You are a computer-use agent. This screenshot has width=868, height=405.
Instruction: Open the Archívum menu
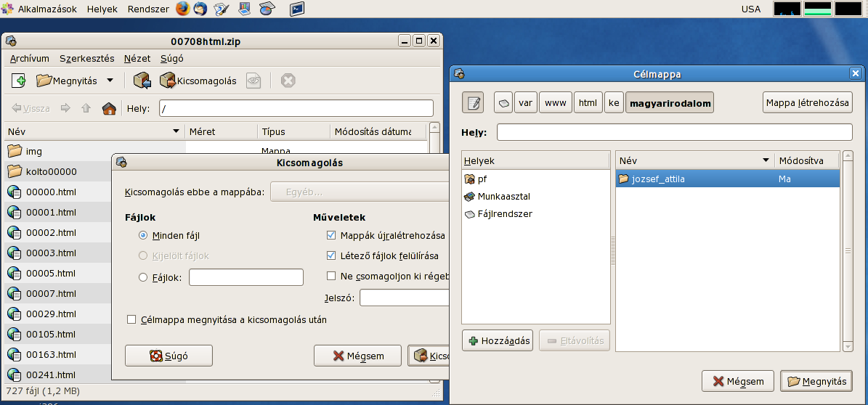pyautogui.click(x=30, y=58)
